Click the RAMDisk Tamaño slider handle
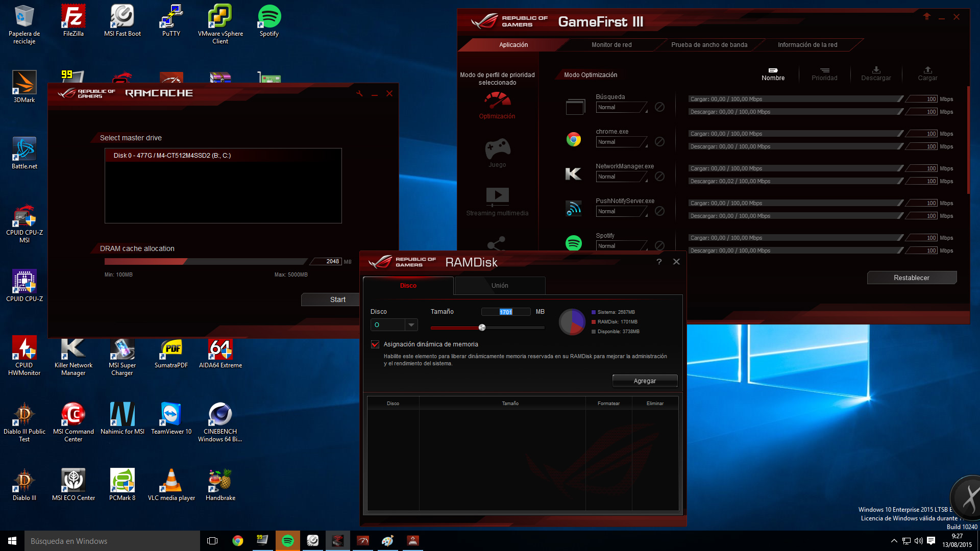Screen dimensions: 980x551 click(482, 328)
